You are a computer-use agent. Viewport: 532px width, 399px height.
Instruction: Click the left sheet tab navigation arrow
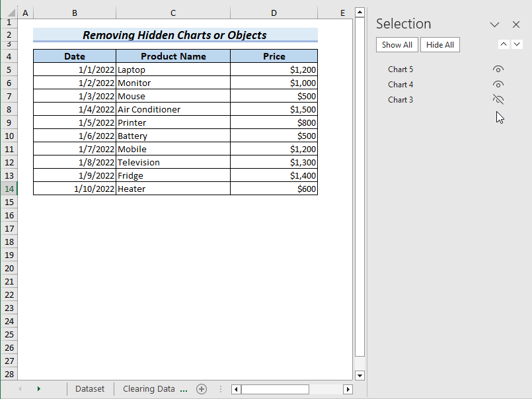click(x=20, y=389)
